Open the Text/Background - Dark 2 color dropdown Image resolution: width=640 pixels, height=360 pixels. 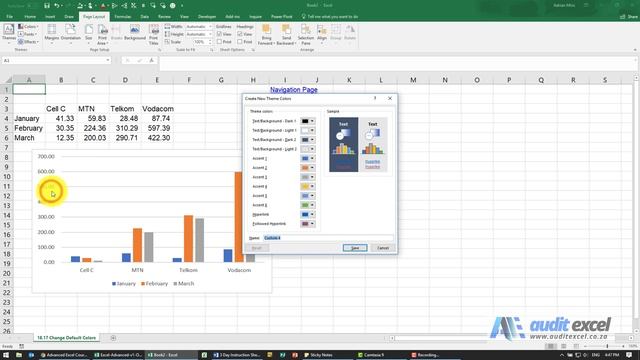point(312,140)
